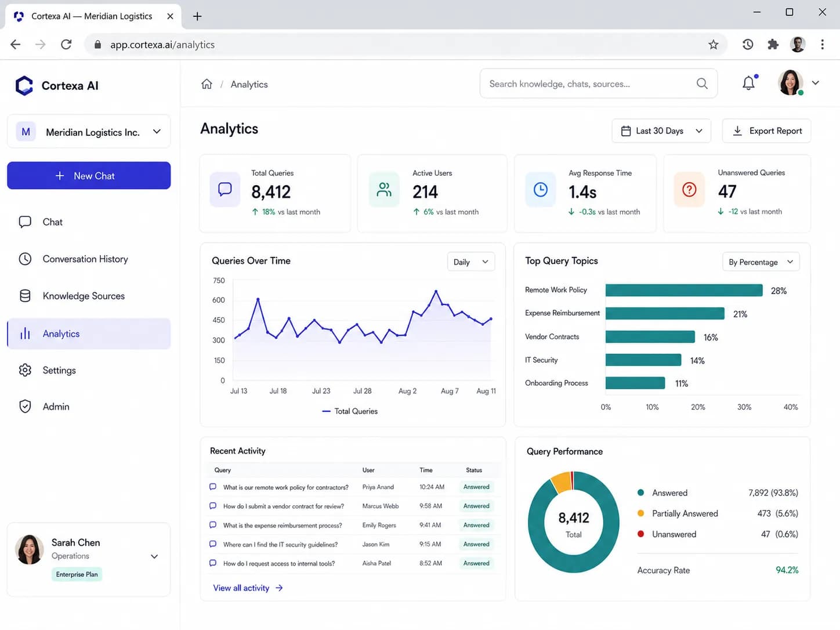Viewport: 840px width, 630px height.
Task: Open the Admin section
Action: [x=89, y=407]
